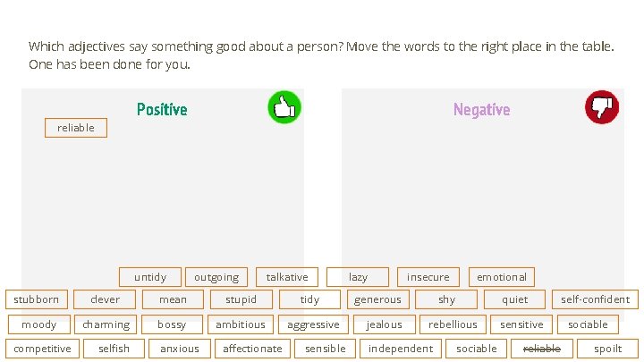Viewport: 644px width, 362px height.
Task: Select the 'reliable' word in Positive box
Action: click(76, 128)
